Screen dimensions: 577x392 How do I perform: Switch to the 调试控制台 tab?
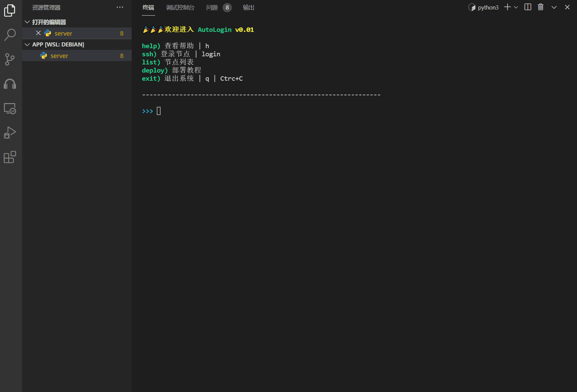(180, 7)
